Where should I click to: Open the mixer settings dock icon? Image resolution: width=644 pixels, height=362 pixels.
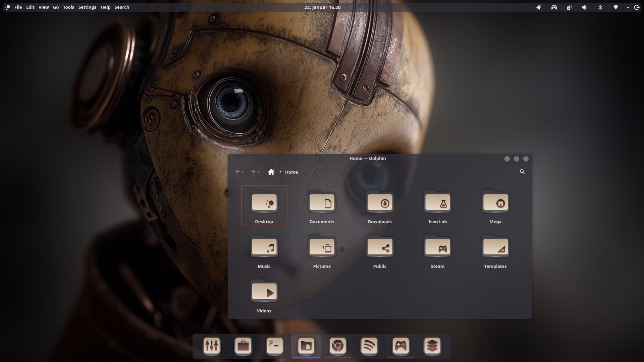(x=212, y=346)
